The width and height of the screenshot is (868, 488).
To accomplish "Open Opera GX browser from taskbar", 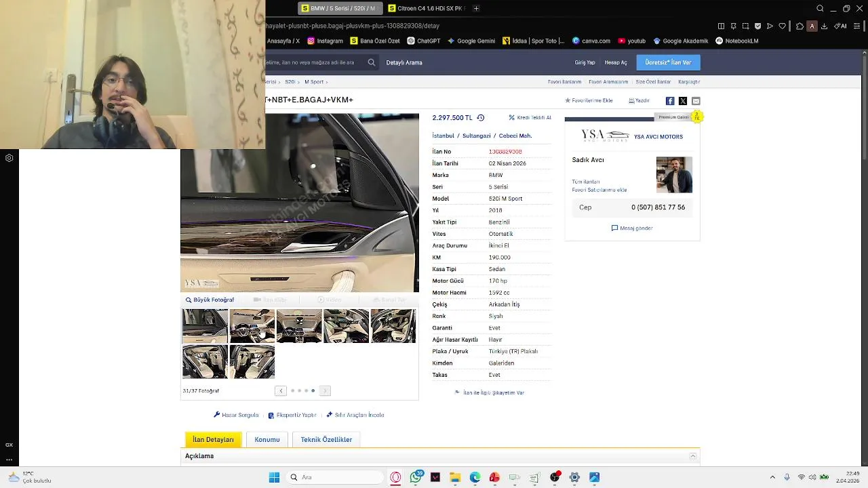I will coord(395,477).
